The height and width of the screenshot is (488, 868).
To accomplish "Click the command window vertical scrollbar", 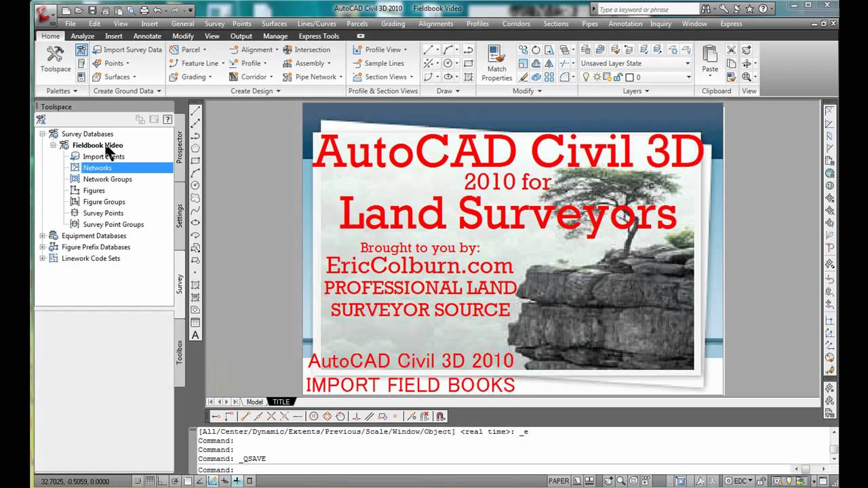I will pyautogui.click(x=833, y=445).
